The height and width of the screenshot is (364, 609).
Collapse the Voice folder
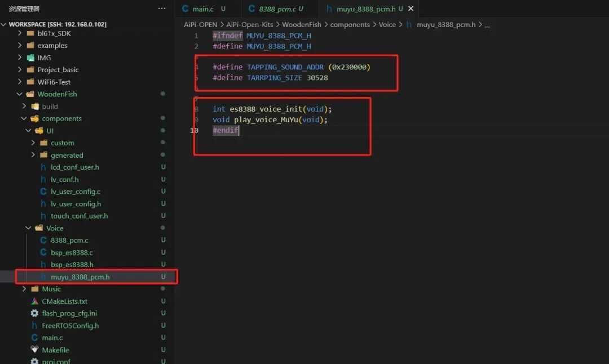click(x=28, y=228)
